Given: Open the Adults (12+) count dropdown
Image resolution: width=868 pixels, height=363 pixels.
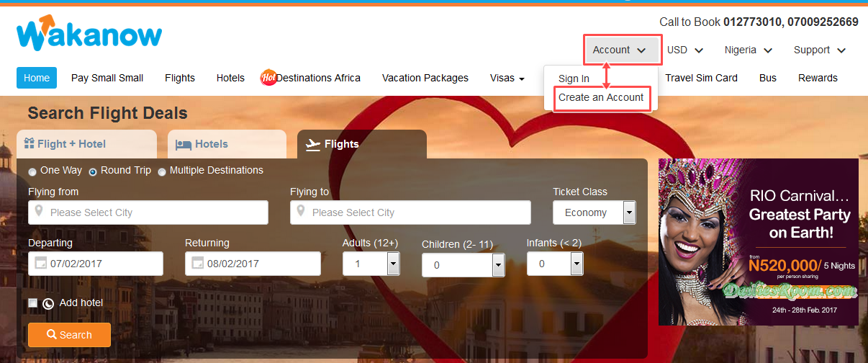Looking at the screenshot, I should (371, 264).
